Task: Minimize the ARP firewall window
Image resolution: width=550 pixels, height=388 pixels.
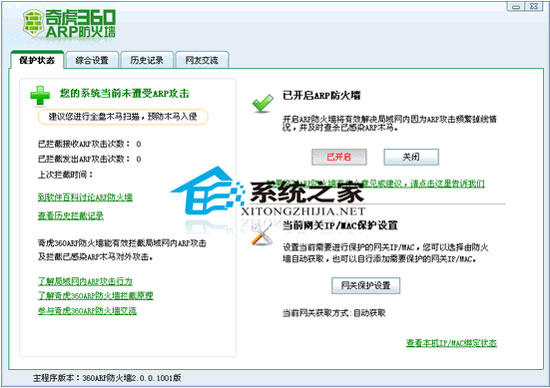Action: (516, 7)
